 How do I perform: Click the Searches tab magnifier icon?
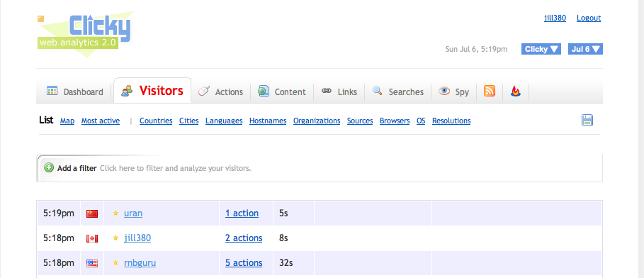(377, 91)
